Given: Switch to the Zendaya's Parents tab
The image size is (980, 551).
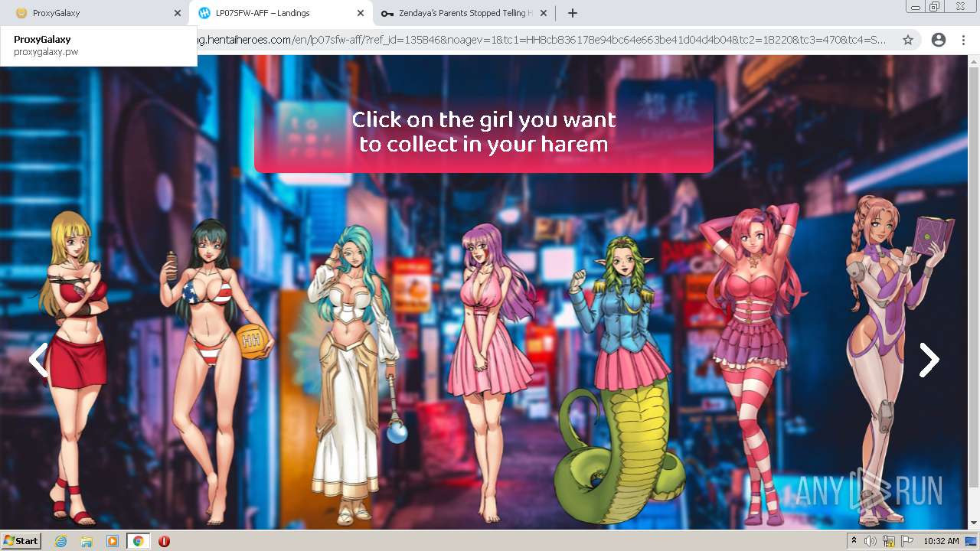Looking at the screenshot, I should (463, 13).
